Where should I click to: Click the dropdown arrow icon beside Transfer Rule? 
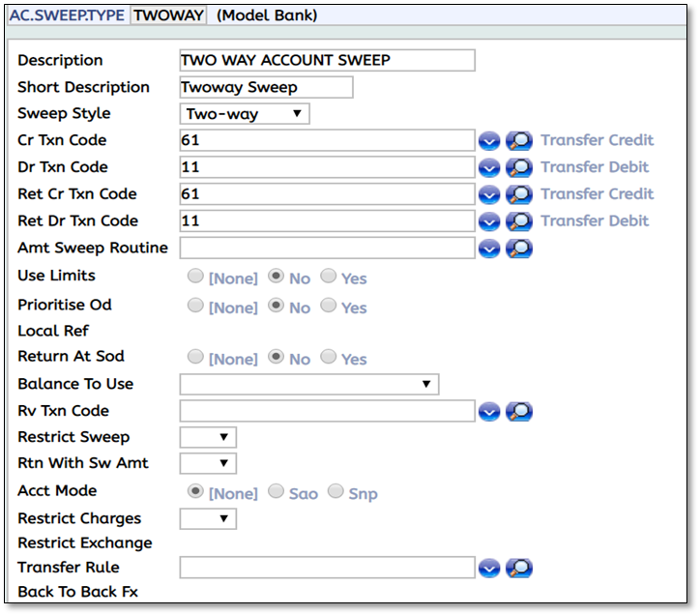489,568
